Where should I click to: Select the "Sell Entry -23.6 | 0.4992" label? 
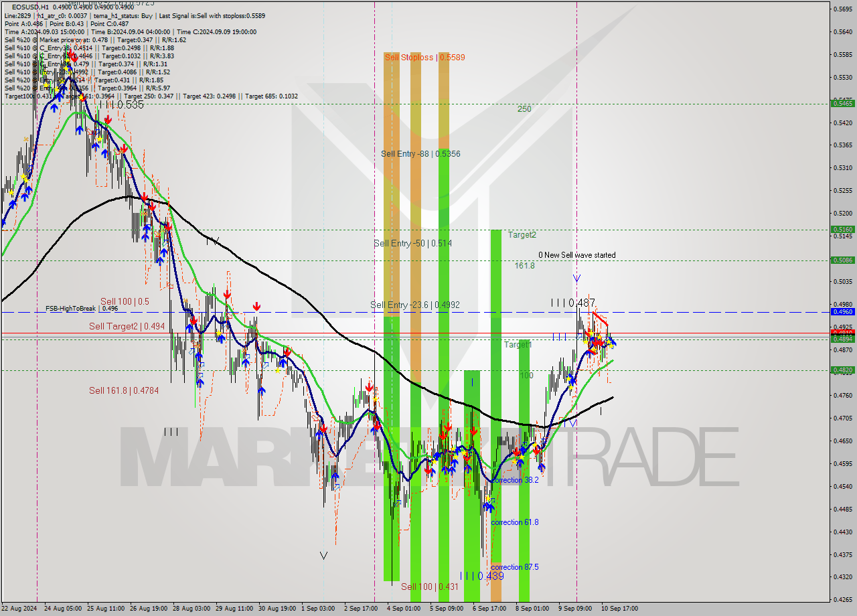(415, 305)
